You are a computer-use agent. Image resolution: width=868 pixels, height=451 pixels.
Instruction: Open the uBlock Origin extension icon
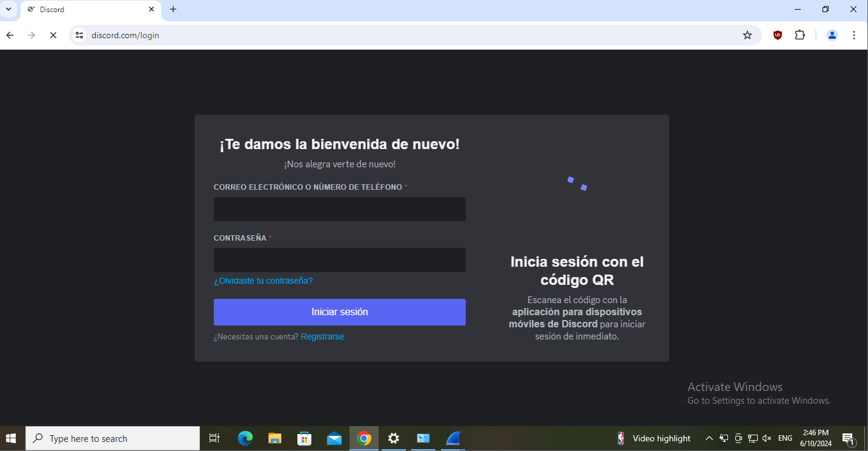[778, 35]
